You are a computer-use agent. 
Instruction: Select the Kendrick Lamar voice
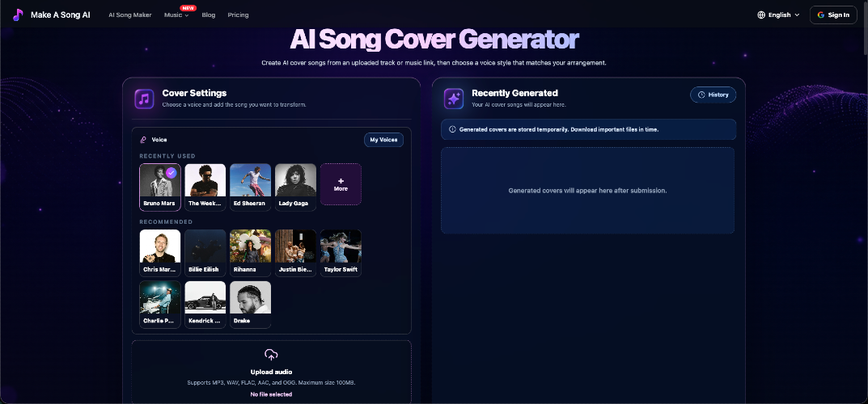(x=205, y=305)
